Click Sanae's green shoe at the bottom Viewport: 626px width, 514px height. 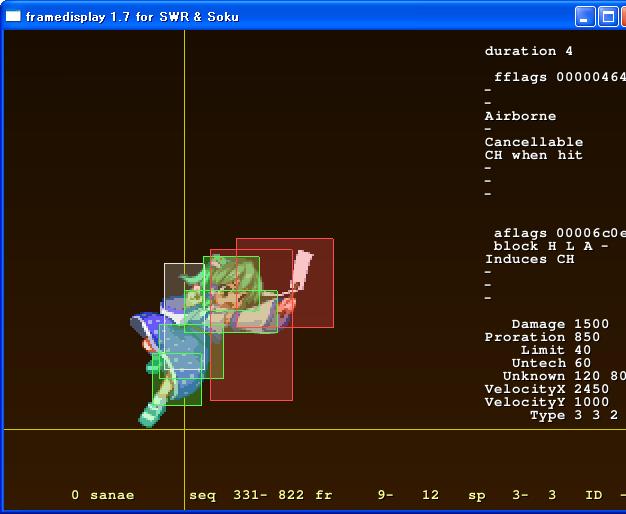pyautogui.click(x=153, y=412)
